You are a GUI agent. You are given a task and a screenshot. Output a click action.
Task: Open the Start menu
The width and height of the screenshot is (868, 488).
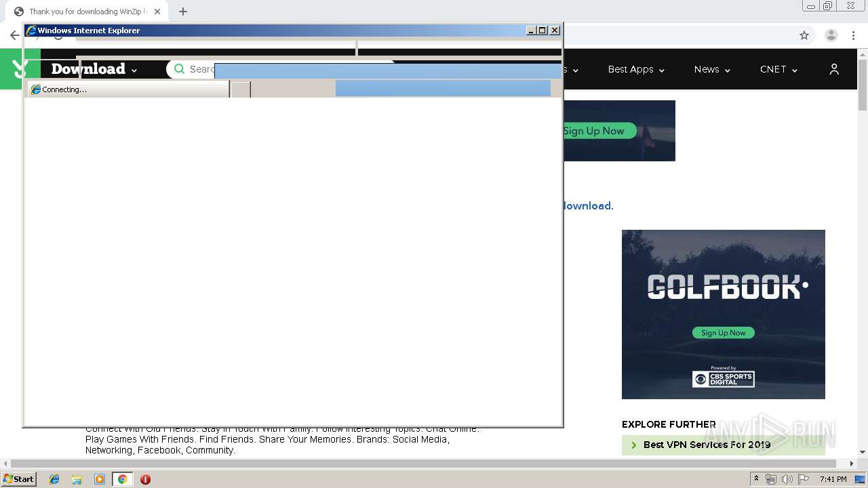point(18,479)
